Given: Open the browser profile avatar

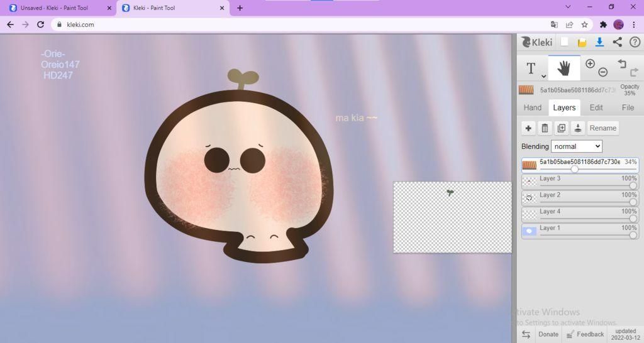Looking at the screenshot, I should point(619,24).
